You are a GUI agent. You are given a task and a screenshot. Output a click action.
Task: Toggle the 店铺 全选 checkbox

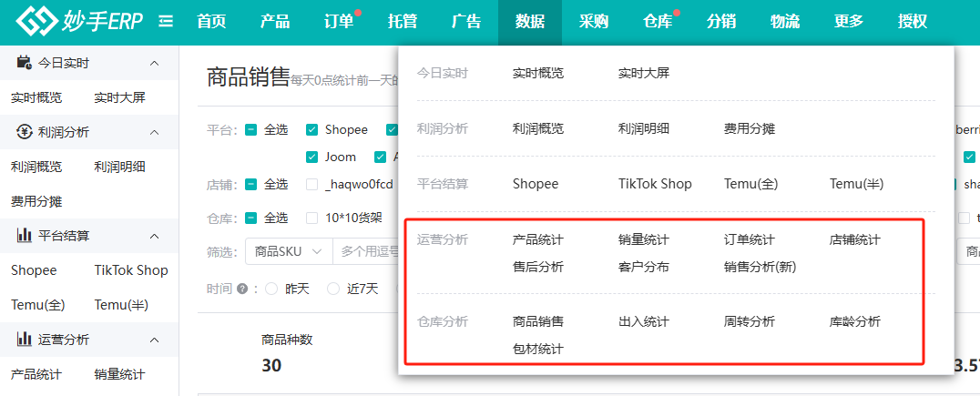pos(251,184)
